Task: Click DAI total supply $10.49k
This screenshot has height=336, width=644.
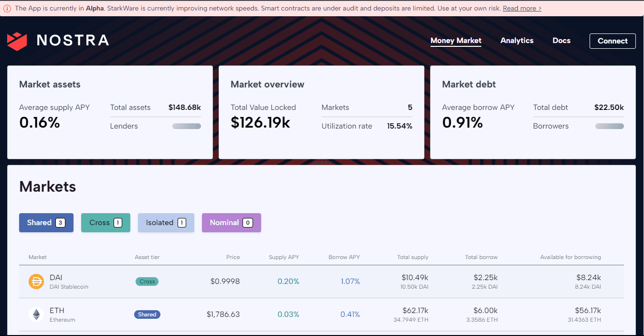Action: tap(415, 278)
